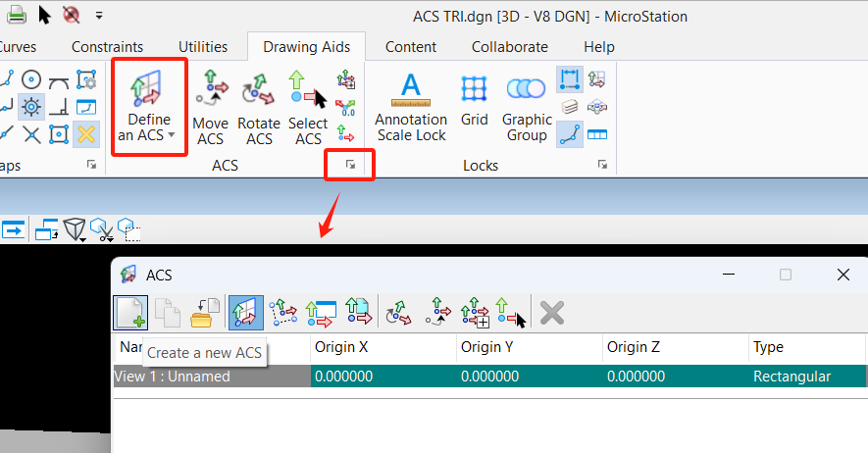Select the center snap circle icon
The height and width of the screenshot is (453, 868).
(x=31, y=79)
